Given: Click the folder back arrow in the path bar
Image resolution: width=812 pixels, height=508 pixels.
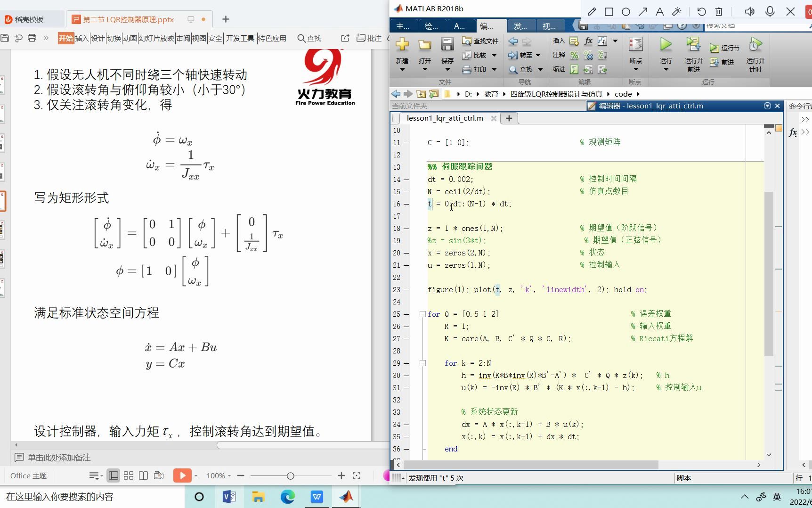Looking at the screenshot, I should tap(396, 94).
